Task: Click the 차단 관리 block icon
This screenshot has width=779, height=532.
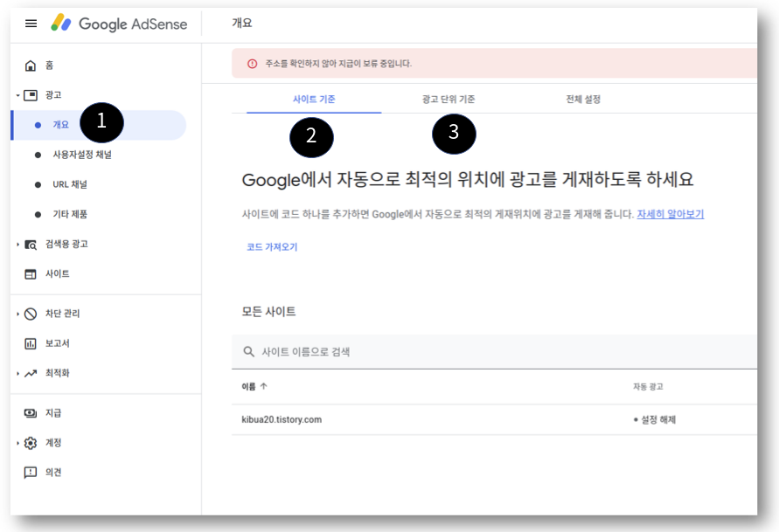Action: click(x=31, y=314)
